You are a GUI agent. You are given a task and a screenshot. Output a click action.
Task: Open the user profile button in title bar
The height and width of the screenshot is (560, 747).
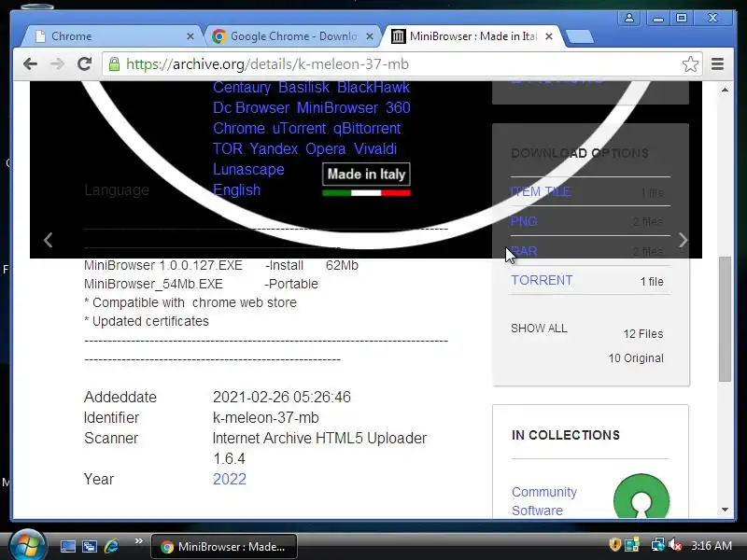click(628, 18)
